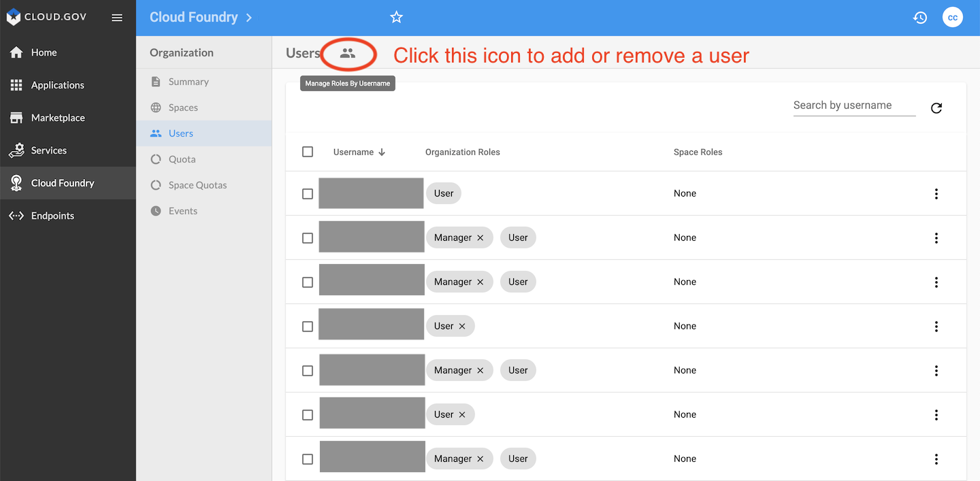Check the seventh user row checkbox
The height and width of the screenshot is (481, 980).
tap(308, 459)
